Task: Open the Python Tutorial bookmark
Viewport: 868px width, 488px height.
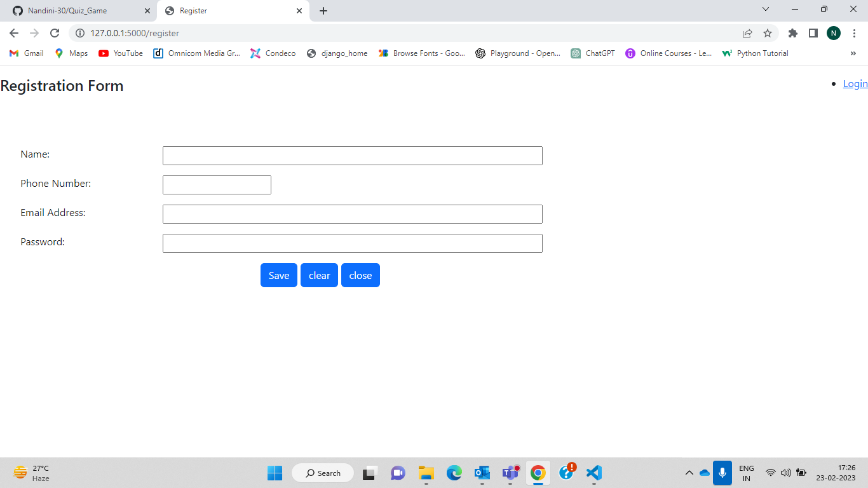Action: pos(755,53)
